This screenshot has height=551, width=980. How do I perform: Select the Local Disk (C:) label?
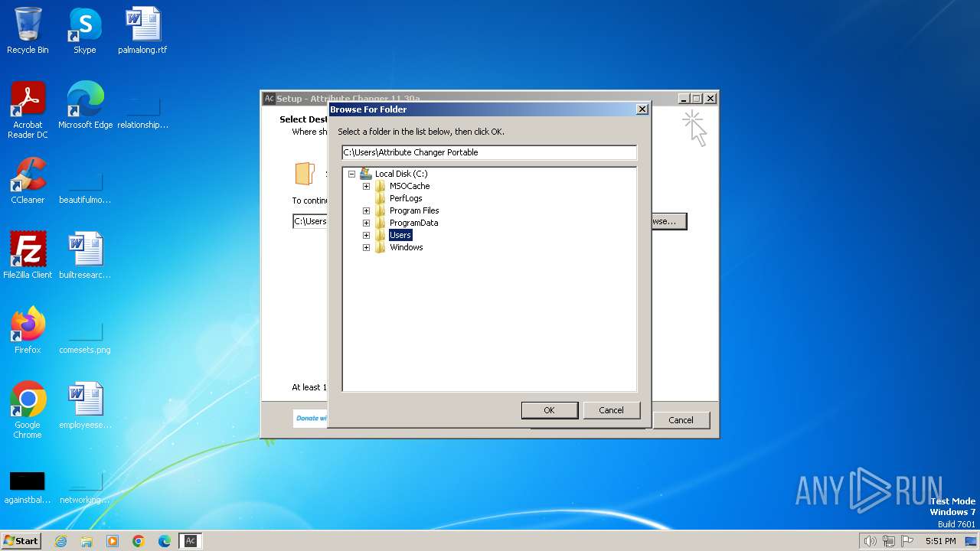click(x=401, y=174)
